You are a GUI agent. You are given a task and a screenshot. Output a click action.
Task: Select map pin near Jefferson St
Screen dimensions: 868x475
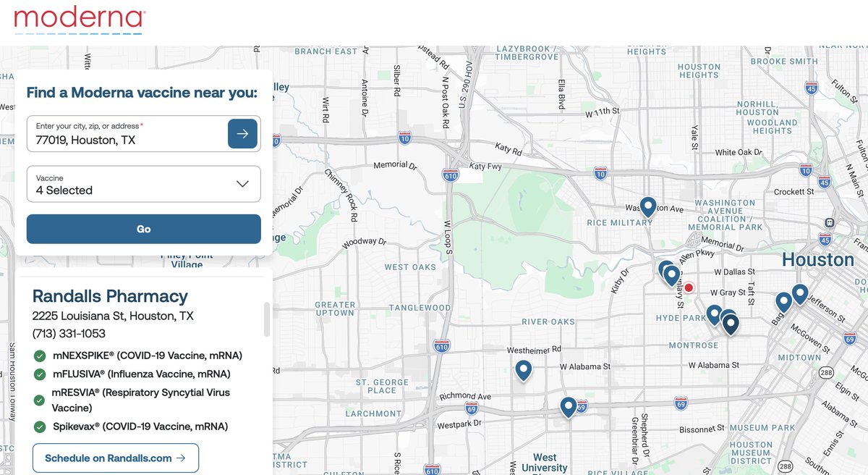click(799, 294)
